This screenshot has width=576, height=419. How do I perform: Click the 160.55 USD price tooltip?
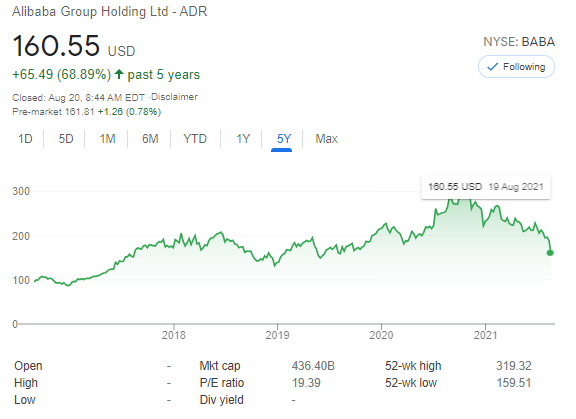486,187
